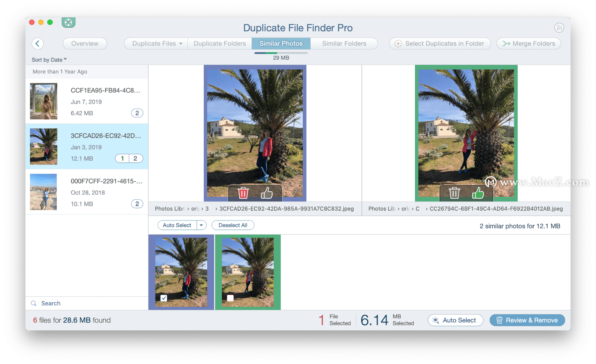Expand Duplicate Files dropdown arrow
This screenshot has width=596, height=364.
(181, 44)
